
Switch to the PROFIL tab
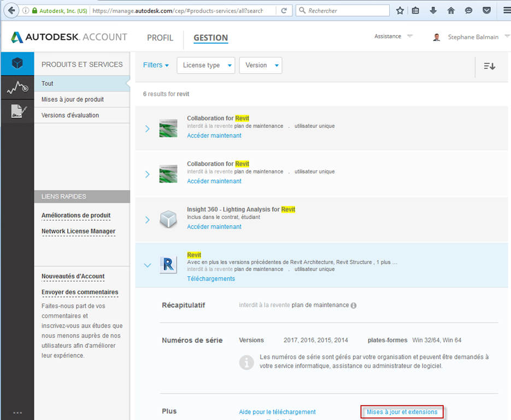pyautogui.click(x=160, y=38)
